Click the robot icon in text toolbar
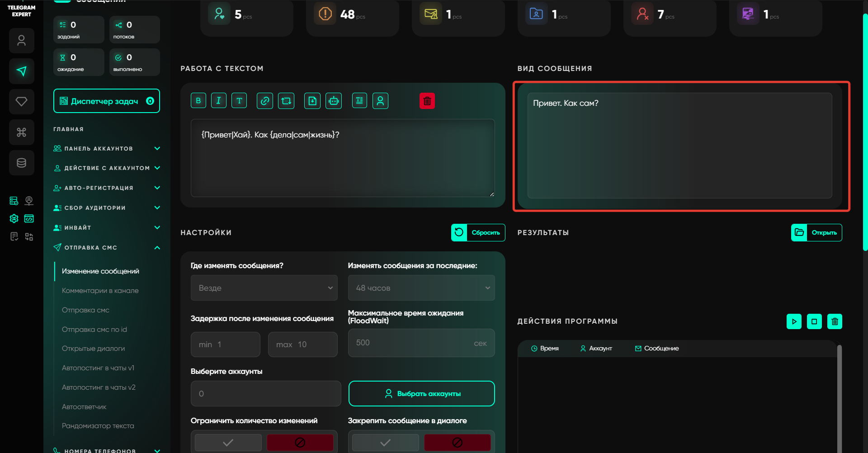 pos(334,101)
